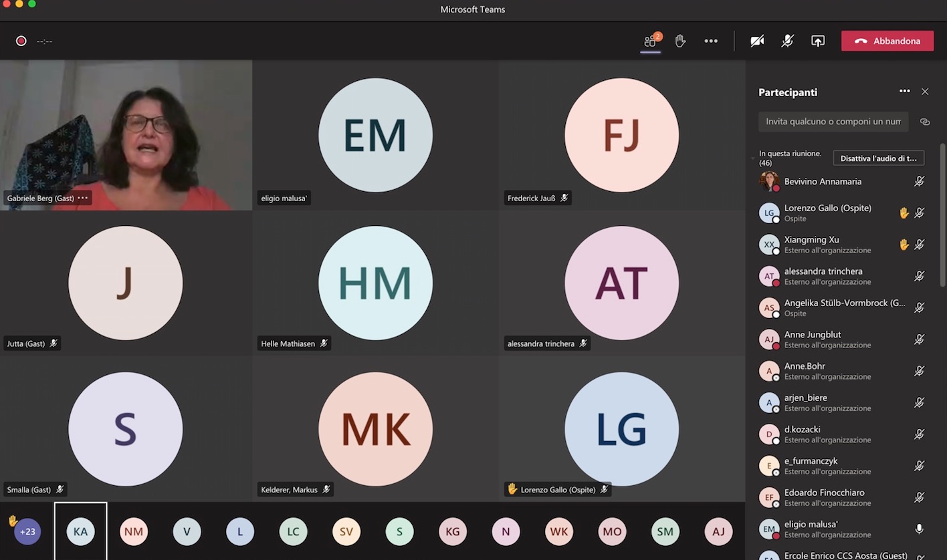The width and height of the screenshot is (947, 560).
Task: Mute Bevivino Annamaria's microphone icon
Action: coord(920,181)
